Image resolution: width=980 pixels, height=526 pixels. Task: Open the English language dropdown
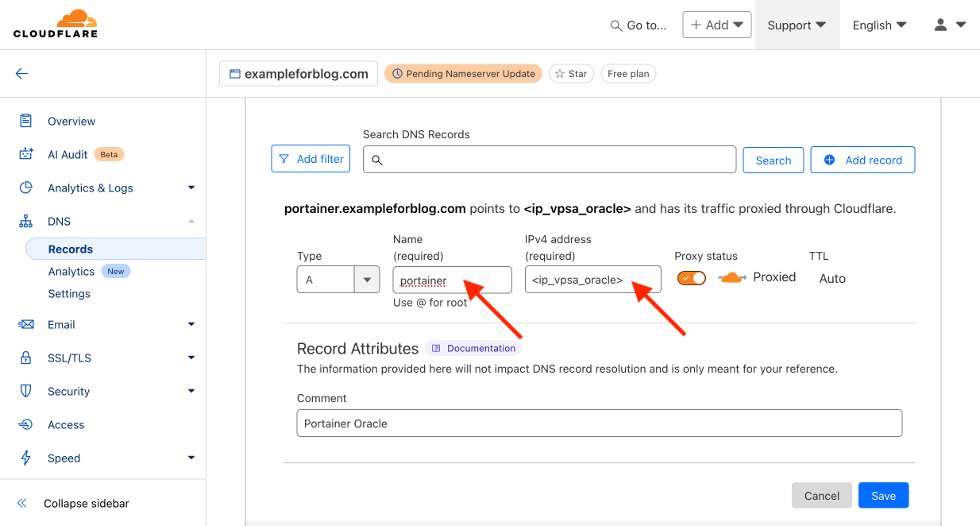pos(878,25)
